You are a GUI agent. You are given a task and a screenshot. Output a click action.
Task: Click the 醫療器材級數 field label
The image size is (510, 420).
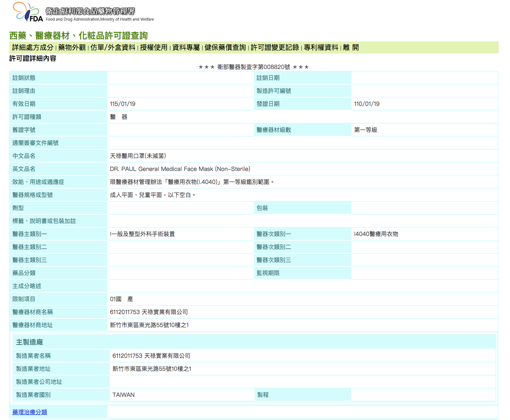coord(274,130)
